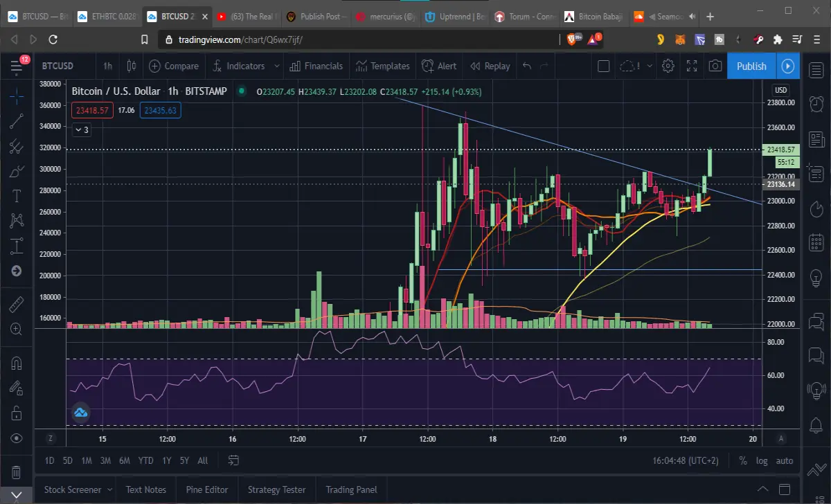Open the hotlists pie icon
Image resolution: width=831 pixels, height=504 pixels.
coord(816,208)
